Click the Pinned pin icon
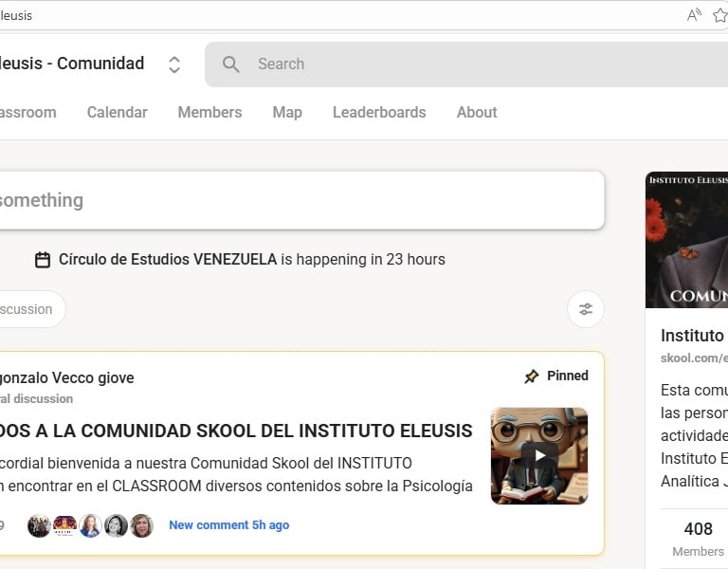This screenshot has width=728, height=569. point(531,376)
